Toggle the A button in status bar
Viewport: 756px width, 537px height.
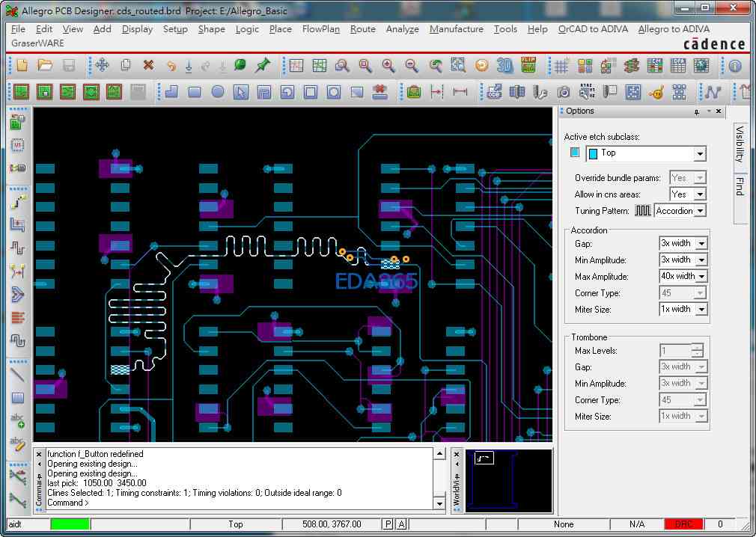pos(402,524)
